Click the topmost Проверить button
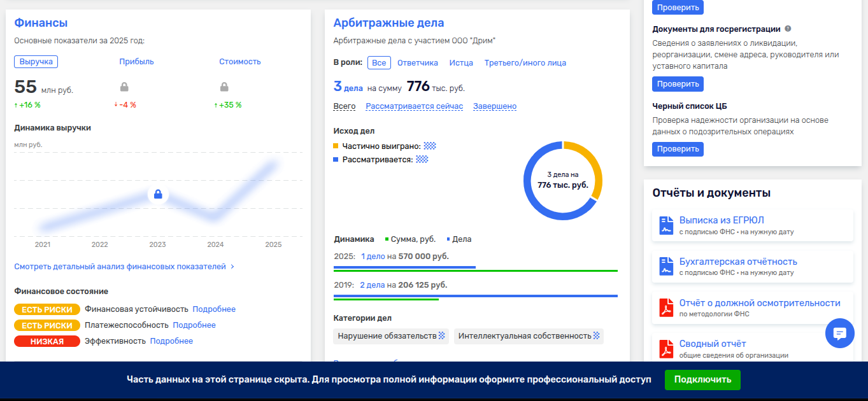 pos(678,8)
